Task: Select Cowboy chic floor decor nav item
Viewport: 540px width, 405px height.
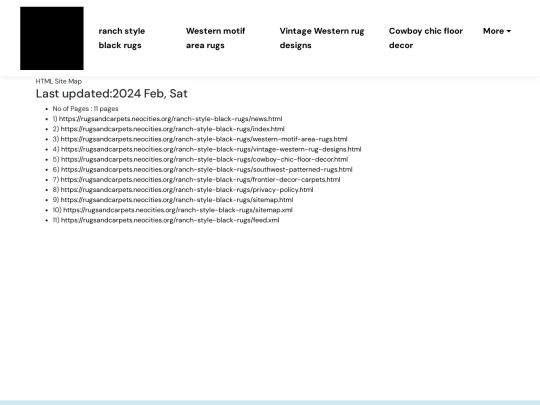Action: 426,38
